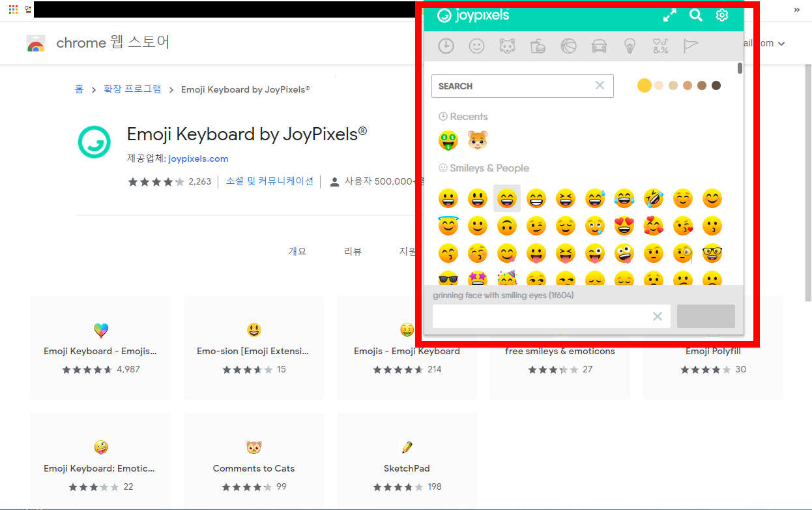Pick the smiling face with hearts emoji
812x510 pixels.
point(654,226)
